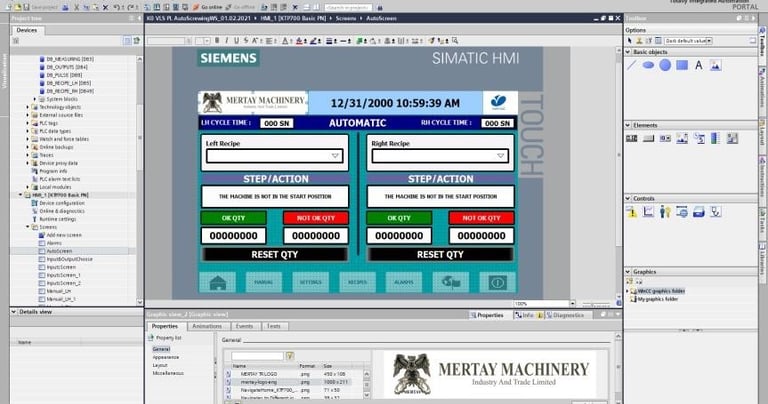Expand the Technology objects node

[x=27, y=107]
